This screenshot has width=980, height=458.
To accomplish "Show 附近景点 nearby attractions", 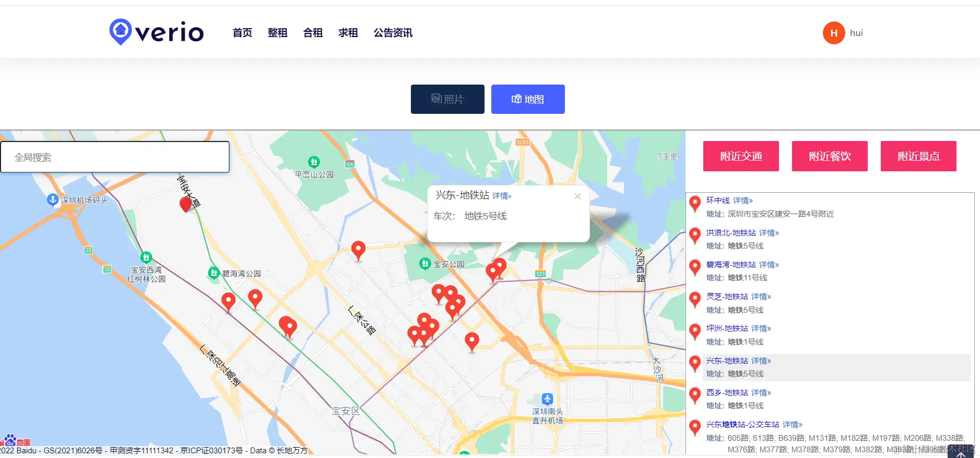I will [918, 156].
